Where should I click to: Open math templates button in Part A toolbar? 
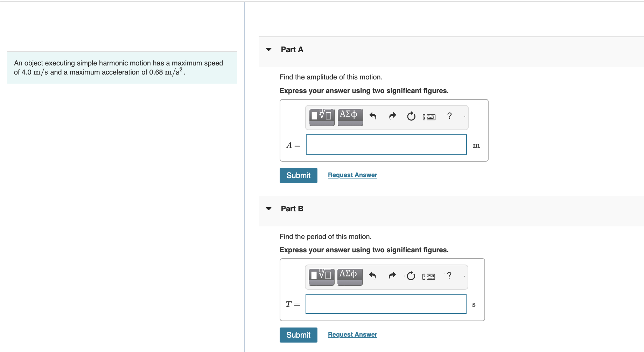[322, 117]
